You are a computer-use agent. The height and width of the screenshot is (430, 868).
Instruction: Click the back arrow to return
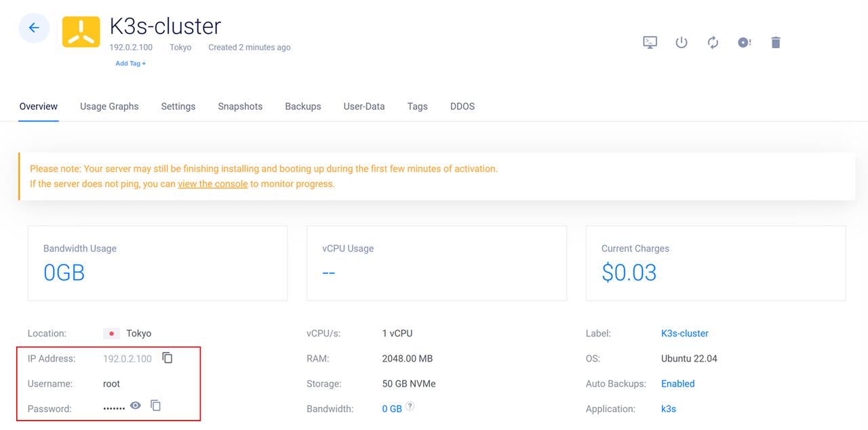34,28
